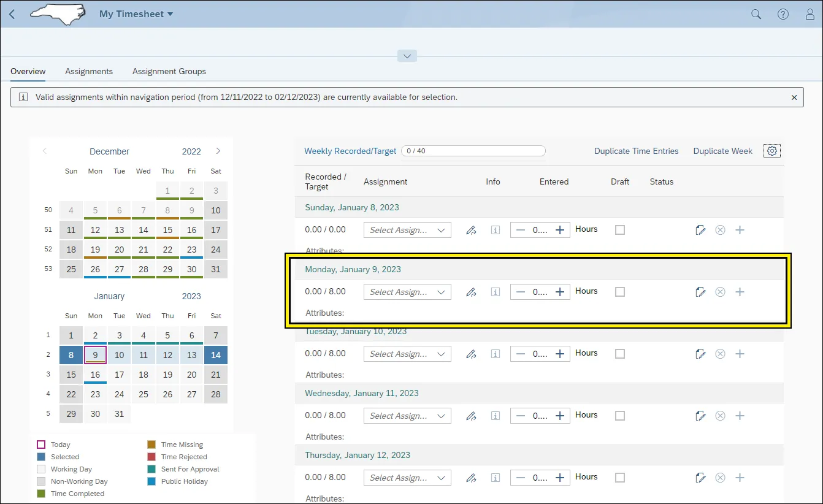The width and height of the screenshot is (823, 504).
Task: Open timesheet settings gear icon
Action: [772, 151]
